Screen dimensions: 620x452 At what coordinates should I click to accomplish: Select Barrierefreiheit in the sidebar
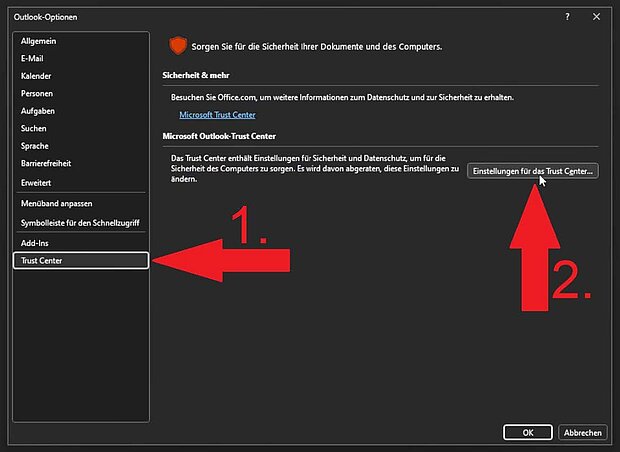click(x=81, y=163)
